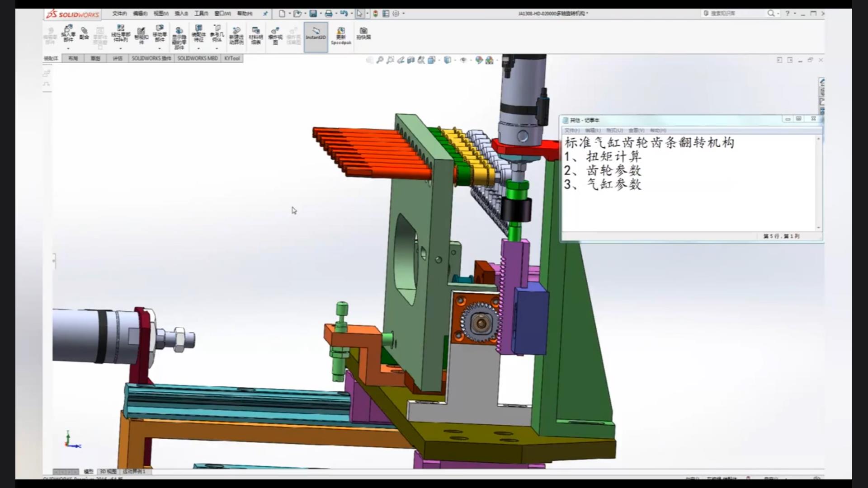Toggle the pin icon next to menu bar
The height and width of the screenshot is (488, 868).
[265, 14]
